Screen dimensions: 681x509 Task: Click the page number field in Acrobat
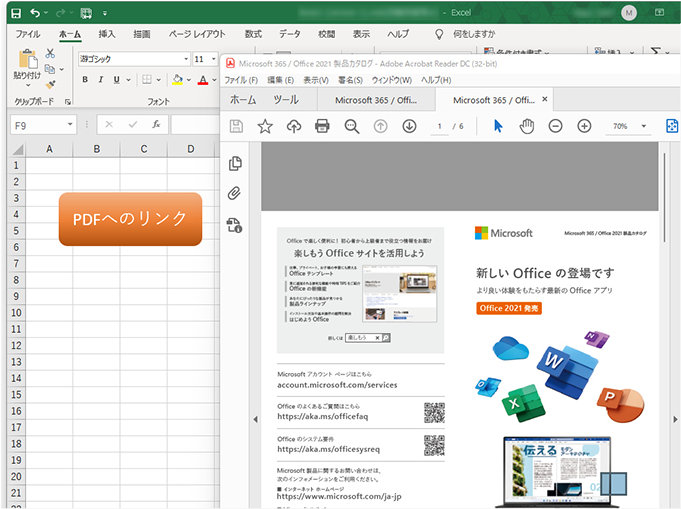coord(440,126)
